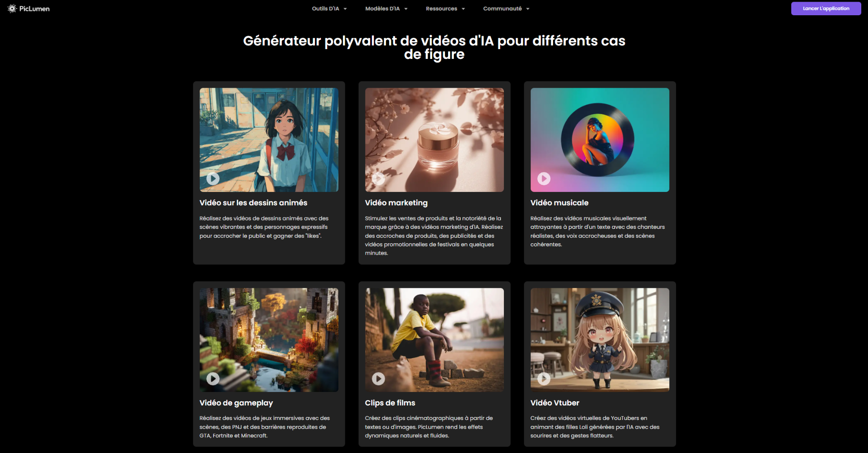Open the Communauté menu

point(502,8)
